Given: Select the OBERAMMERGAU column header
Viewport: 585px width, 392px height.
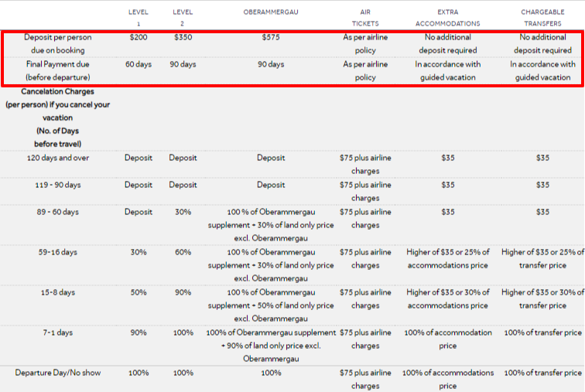Looking at the screenshot, I should [271, 12].
